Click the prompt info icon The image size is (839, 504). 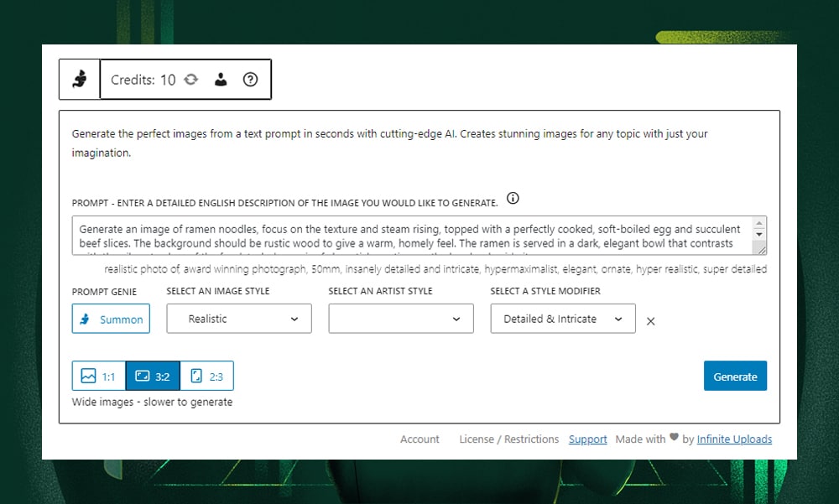(513, 199)
